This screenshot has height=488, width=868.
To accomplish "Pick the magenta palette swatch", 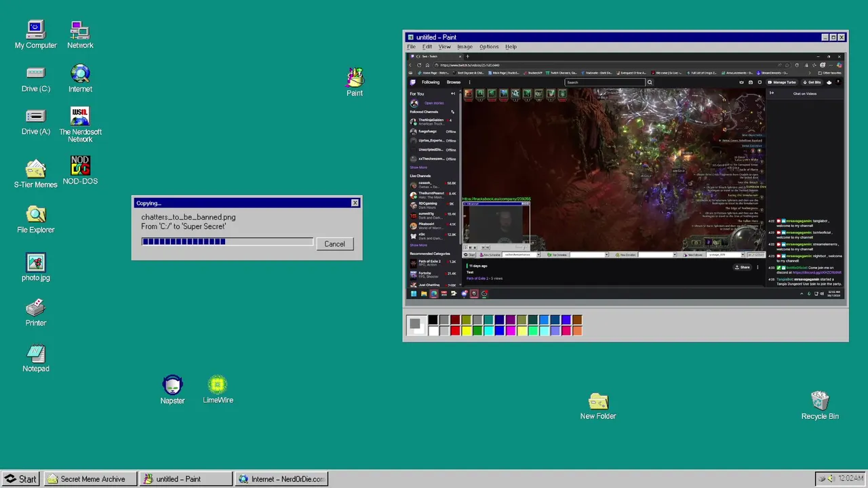I will pos(511,331).
